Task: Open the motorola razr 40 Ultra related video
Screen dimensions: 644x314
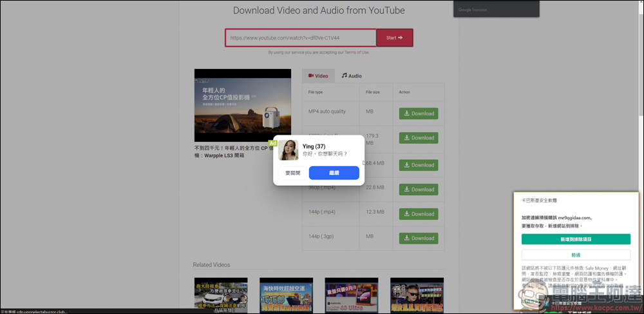Action: point(352,295)
